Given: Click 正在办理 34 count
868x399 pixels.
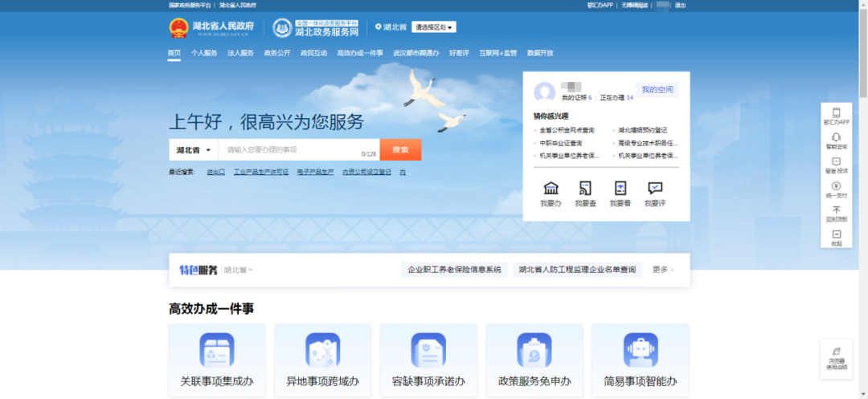Looking at the screenshot, I should point(616,98).
